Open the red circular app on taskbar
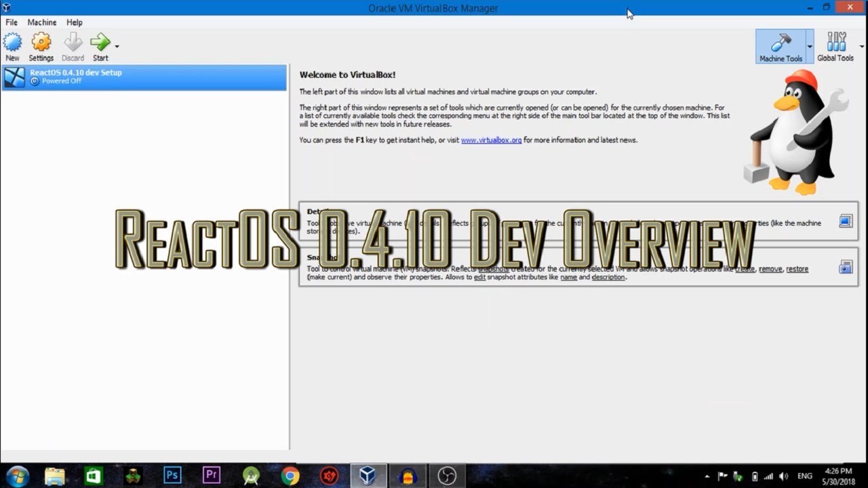The height and width of the screenshot is (488, 868). click(330, 476)
